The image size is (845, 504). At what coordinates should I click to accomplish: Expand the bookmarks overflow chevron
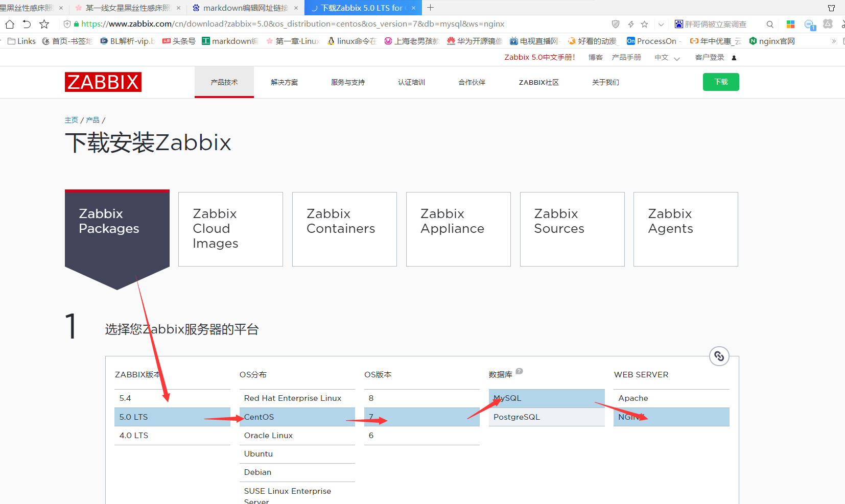(834, 41)
